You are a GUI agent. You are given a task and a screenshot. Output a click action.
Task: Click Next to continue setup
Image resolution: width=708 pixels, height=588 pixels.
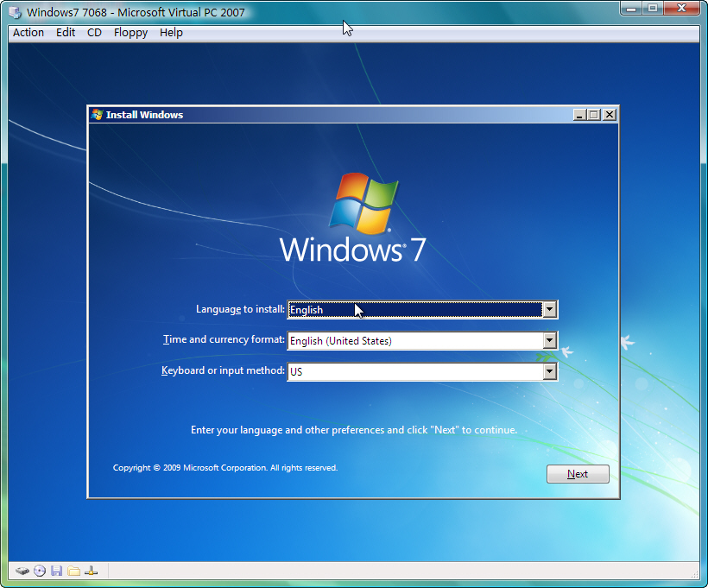point(578,474)
